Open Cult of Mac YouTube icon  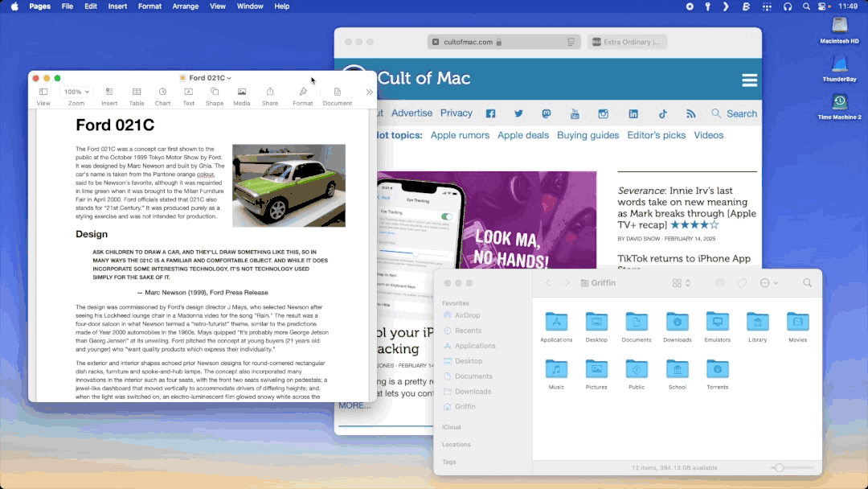coord(575,113)
